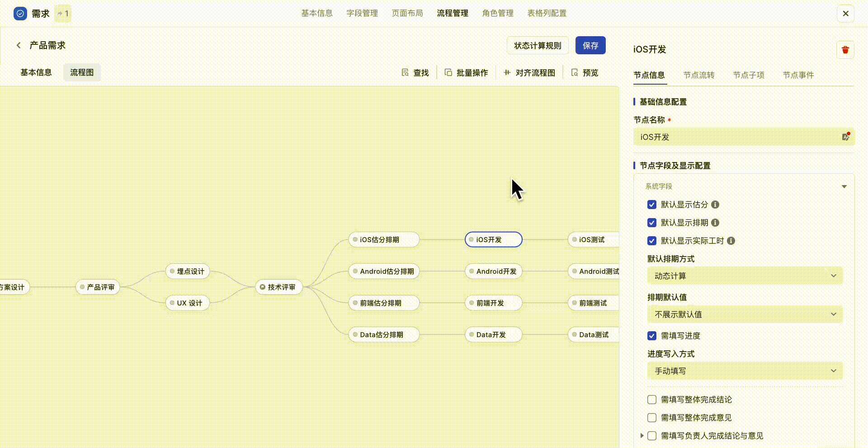
Task: Select the 前端开发 node
Action: point(494,303)
